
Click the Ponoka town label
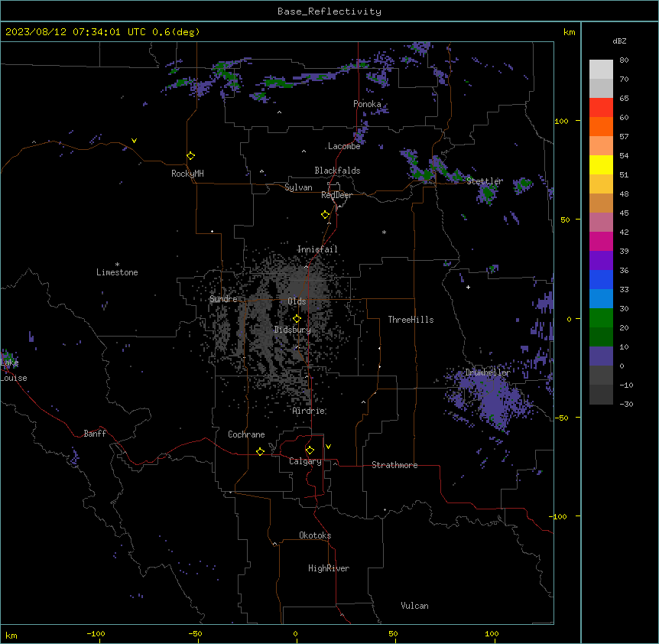coord(367,104)
